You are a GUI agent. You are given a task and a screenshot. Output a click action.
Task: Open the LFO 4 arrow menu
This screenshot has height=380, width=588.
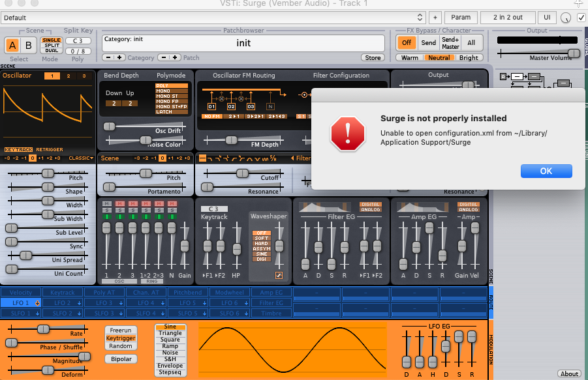point(162,303)
